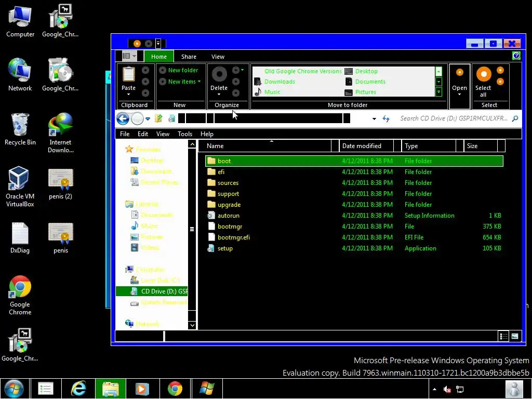
Task: Click the New folder button
Action: click(179, 70)
